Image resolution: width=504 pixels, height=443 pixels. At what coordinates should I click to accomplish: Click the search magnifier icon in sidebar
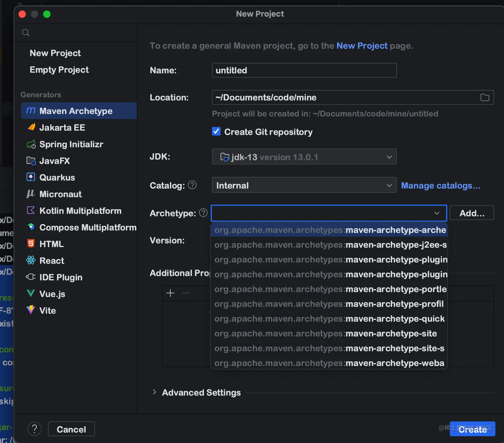tap(26, 33)
